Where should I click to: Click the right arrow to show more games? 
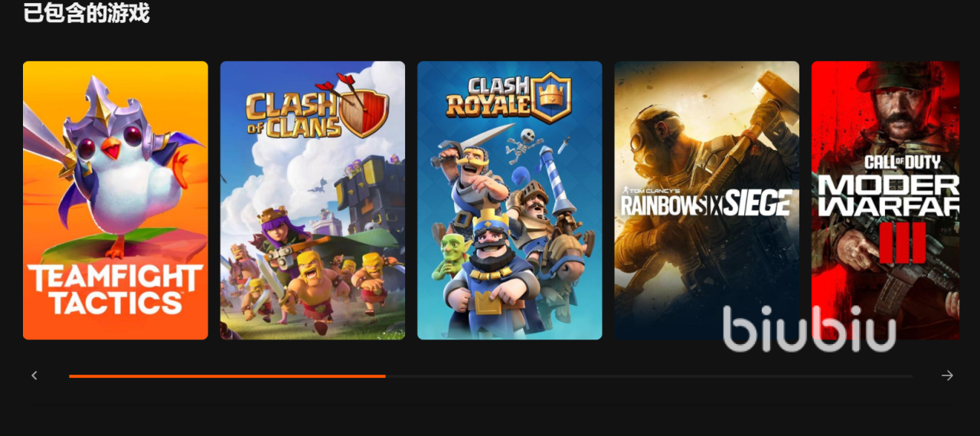(x=947, y=375)
